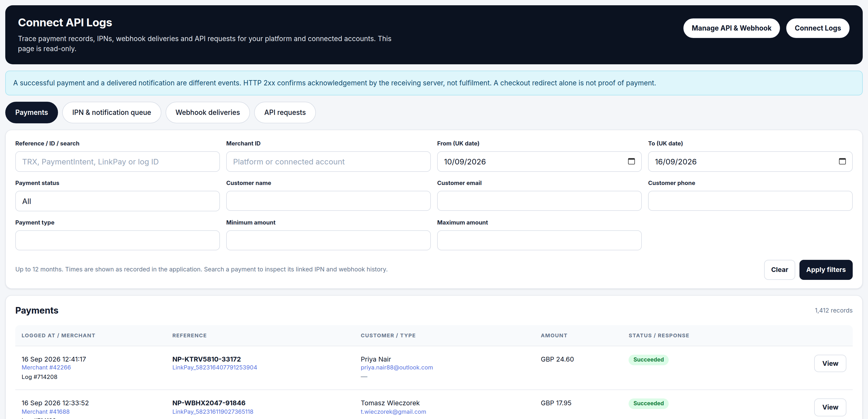The width and height of the screenshot is (868, 419).
Task: Click the From (UK date) field
Action: tap(539, 162)
